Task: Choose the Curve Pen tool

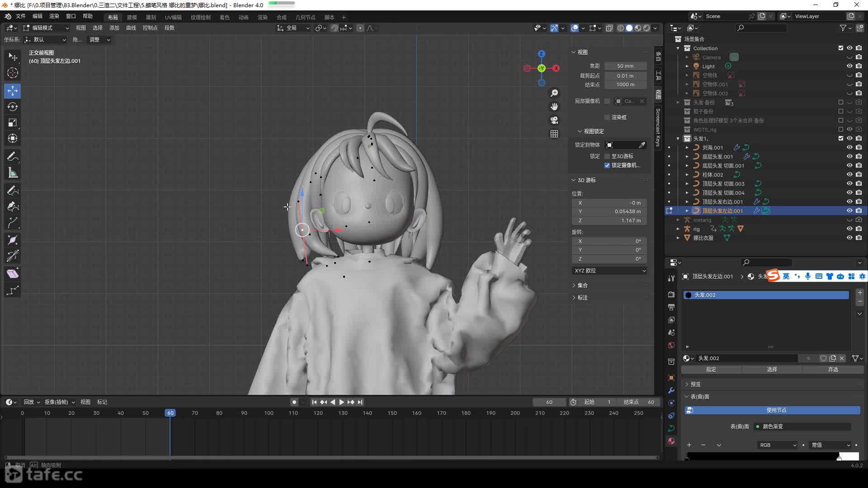Action: coord(13,206)
